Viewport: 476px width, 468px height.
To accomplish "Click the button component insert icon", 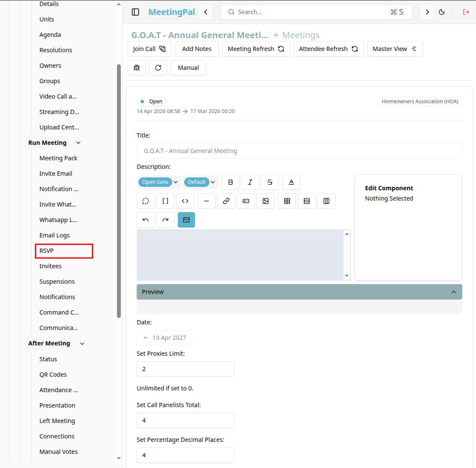I will pyautogui.click(x=246, y=201).
